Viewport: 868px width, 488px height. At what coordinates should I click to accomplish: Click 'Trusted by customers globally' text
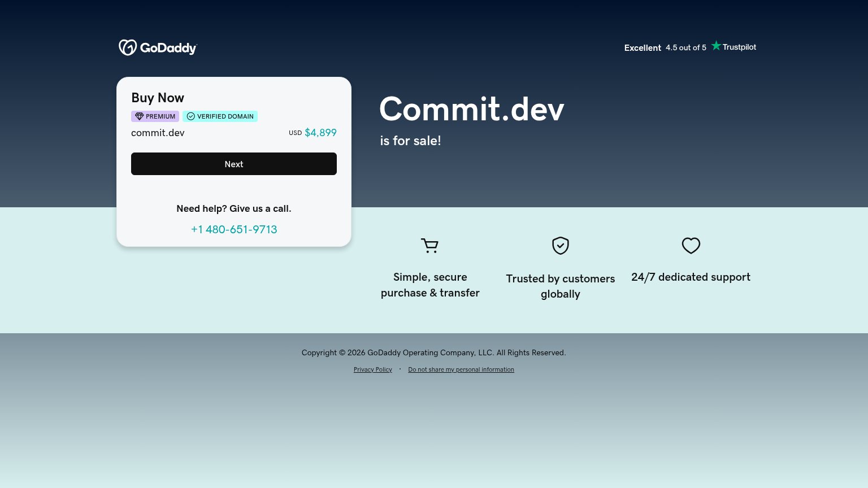pyautogui.click(x=561, y=286)
